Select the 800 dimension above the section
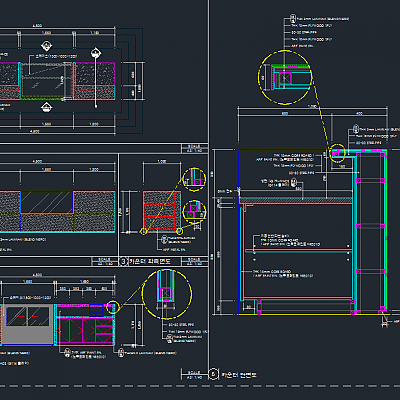This screenshot has width=400, height=400. click(285, 113)
